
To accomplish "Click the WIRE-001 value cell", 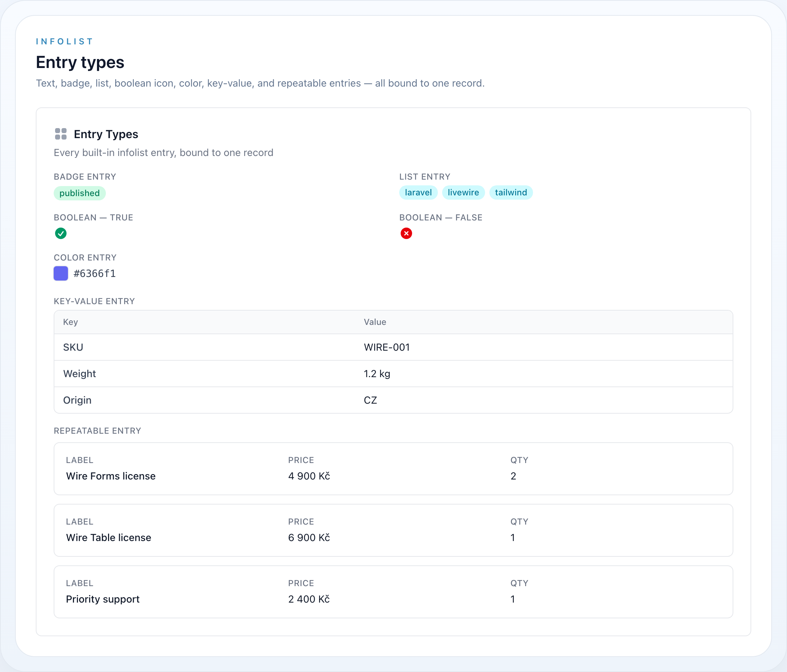I will (387, 347).
